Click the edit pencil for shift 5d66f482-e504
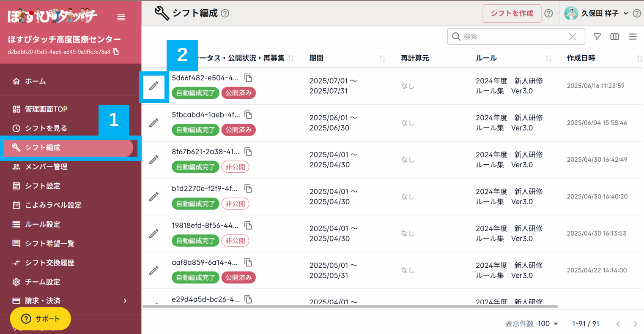Screen dimensions: 644x334 (154, 86)
